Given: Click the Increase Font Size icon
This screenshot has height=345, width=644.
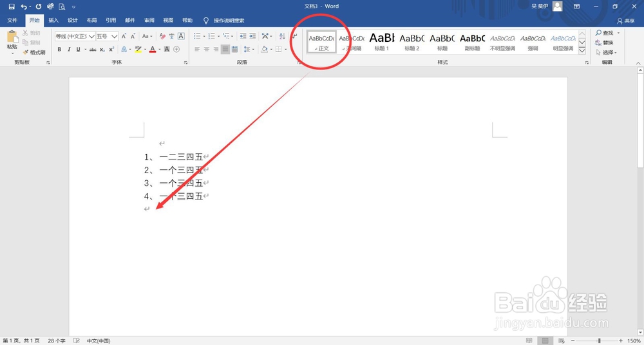Looking at the screenshot, I should [x=124, y=36].
